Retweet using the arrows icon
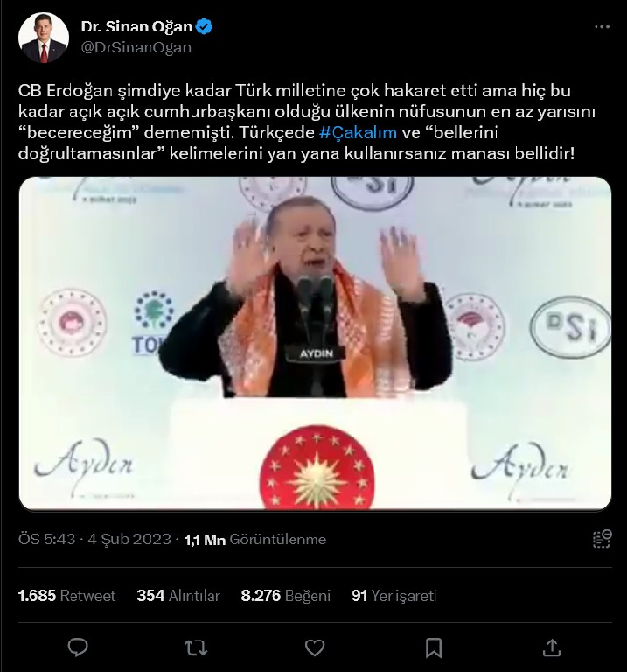Screen dimensions: 627x672 tap(196, 647)
